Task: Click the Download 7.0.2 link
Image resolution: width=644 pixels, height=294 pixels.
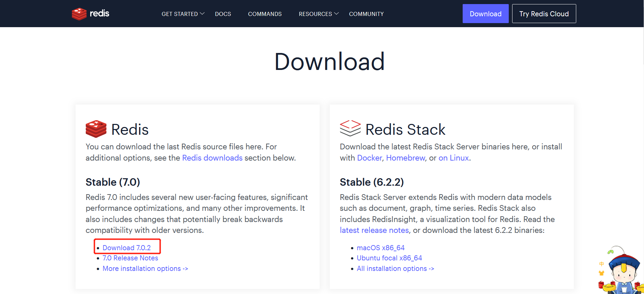Action: tap(126, 248)
